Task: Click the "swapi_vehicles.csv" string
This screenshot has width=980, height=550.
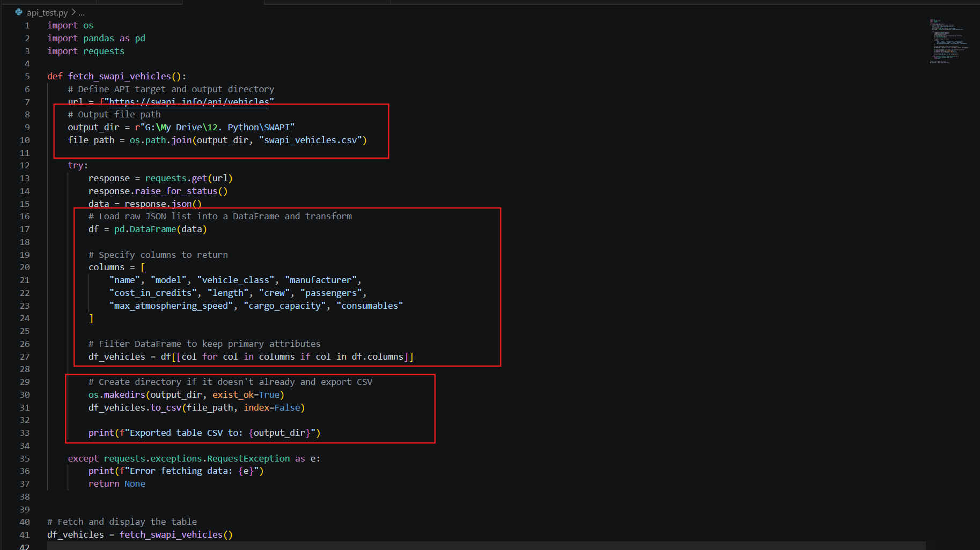Action: pos(311,140)
